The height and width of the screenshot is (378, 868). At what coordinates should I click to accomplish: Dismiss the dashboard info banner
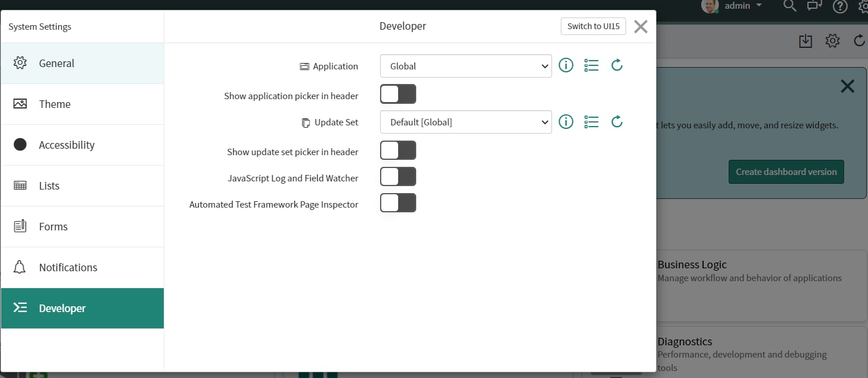847,86
